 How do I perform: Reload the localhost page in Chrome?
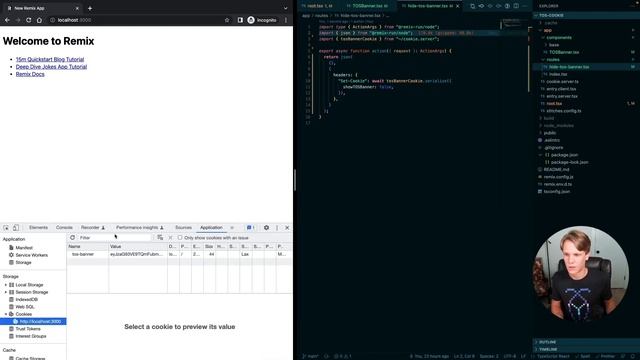pos(29,20)
